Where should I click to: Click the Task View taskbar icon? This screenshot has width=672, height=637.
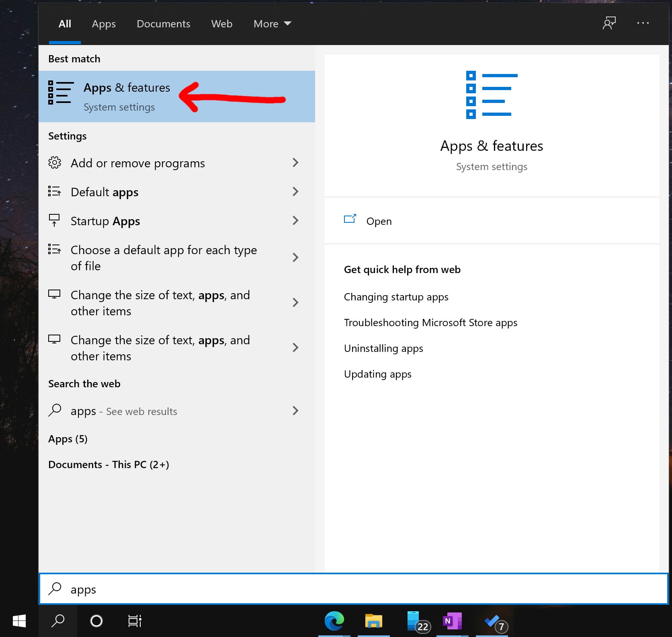[134, 621]
